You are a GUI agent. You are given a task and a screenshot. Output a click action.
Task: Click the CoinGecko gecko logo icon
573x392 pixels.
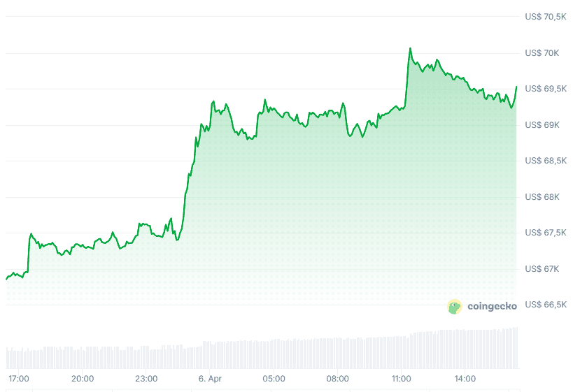click(455, 306)
